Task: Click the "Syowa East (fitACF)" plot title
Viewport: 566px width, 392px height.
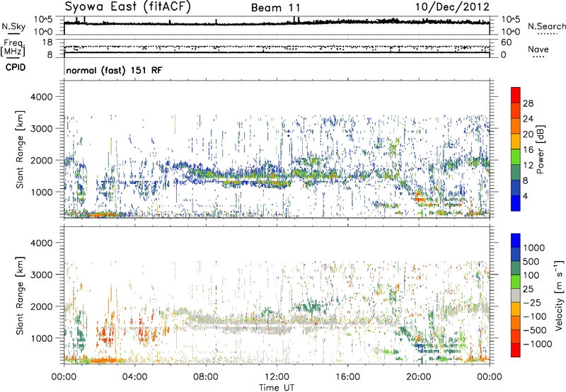Action: pos(127,7)
